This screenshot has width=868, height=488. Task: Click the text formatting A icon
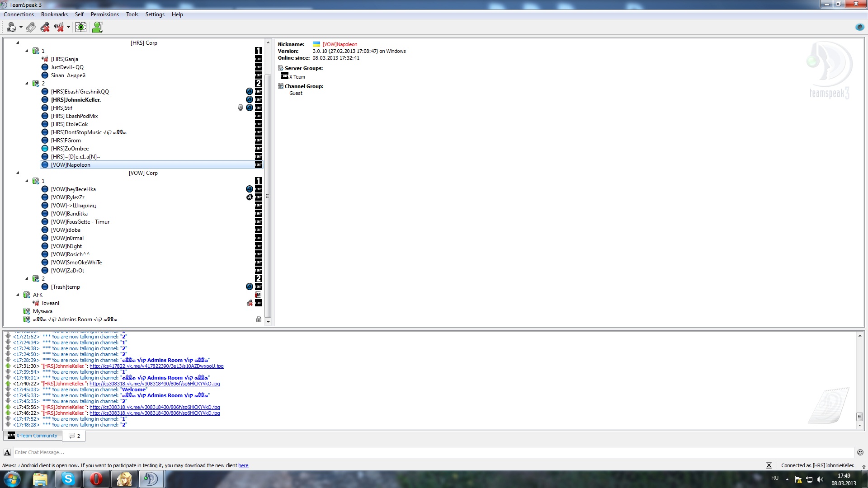point(7,453)
